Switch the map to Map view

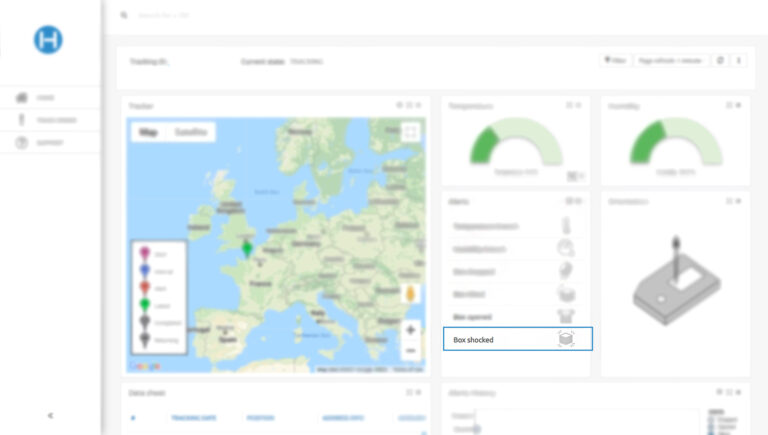tap(148, 132)
